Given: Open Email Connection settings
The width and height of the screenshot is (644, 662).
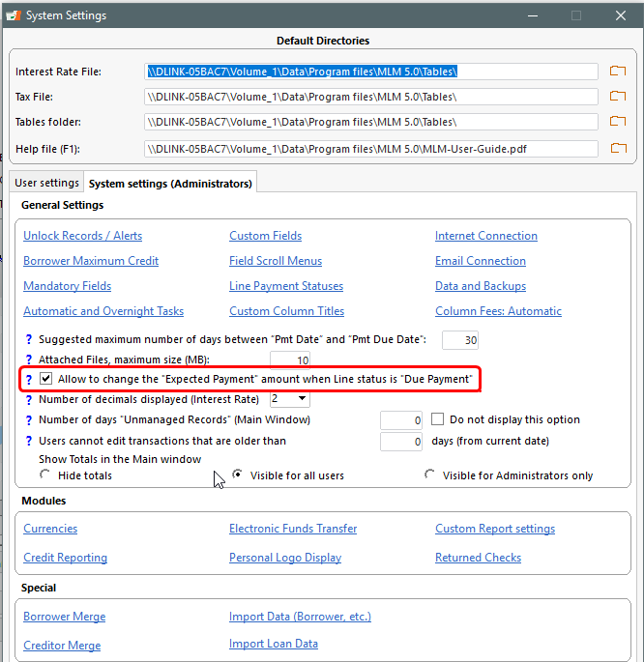Looking at the screenshot, I should coord(481,261).
